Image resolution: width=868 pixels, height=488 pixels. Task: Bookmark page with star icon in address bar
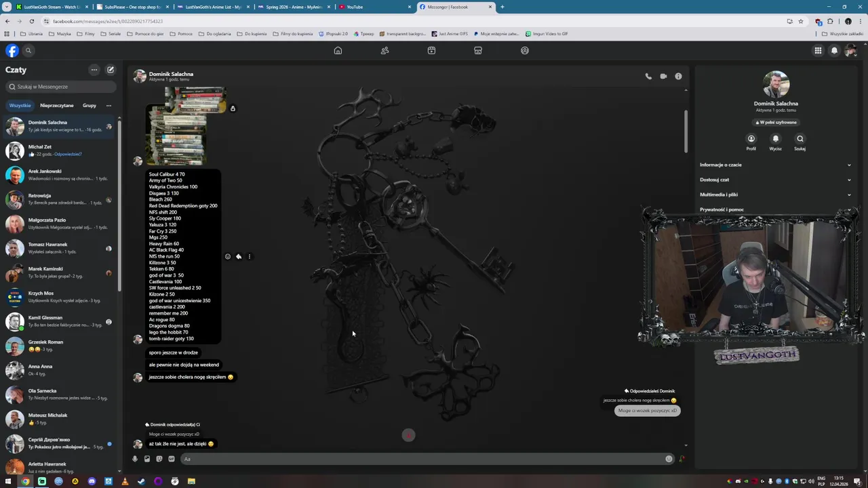(x=801, y=21)
